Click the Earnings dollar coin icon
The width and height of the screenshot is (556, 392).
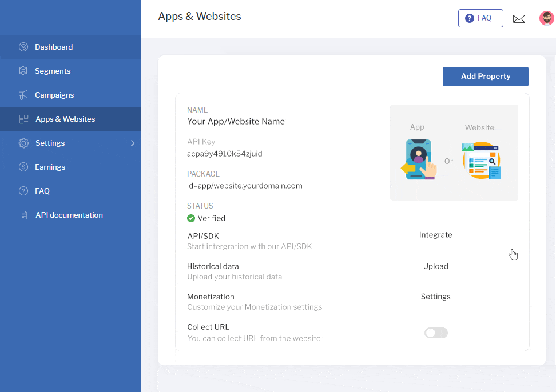(23, 167)
